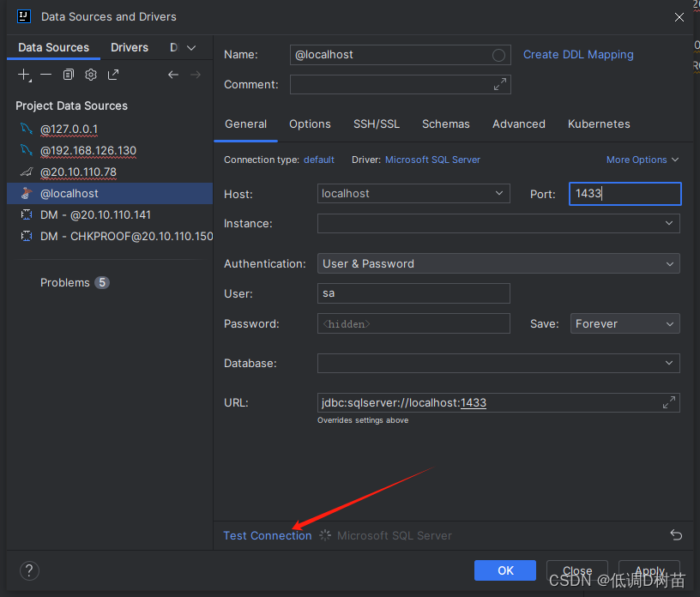Viewport: 700px width, 597px height.
Task: Switch to the Drivers tab
Action: [x=130, y=47]
